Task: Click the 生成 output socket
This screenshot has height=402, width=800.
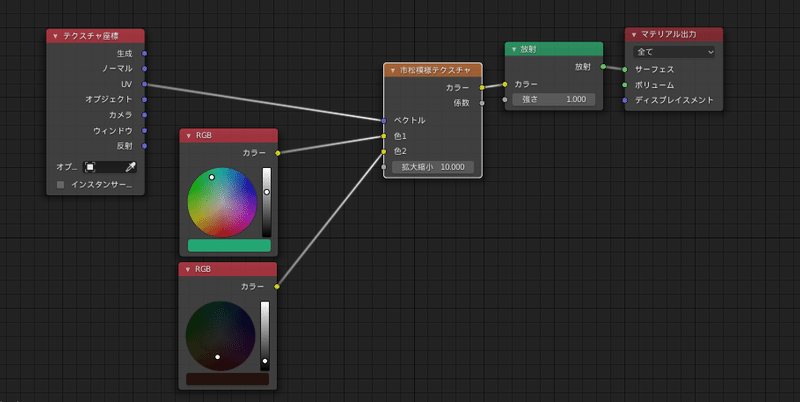Action: (144, 54)
